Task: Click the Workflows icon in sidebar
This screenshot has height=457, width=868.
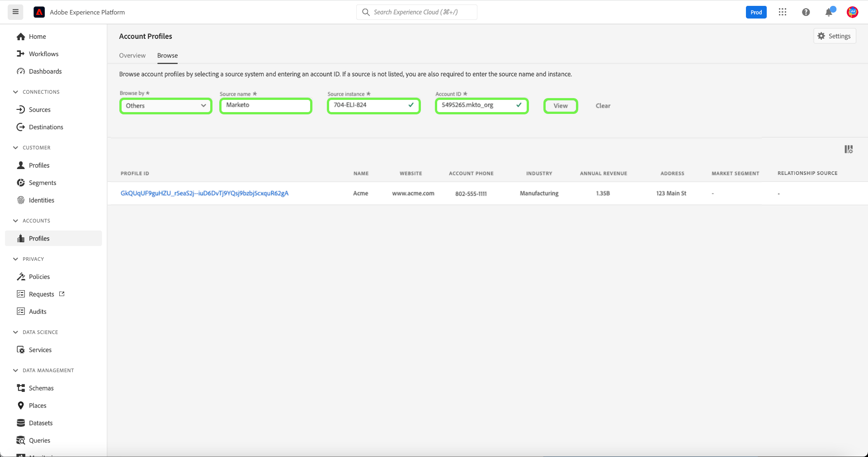Action: coord(21,54)
